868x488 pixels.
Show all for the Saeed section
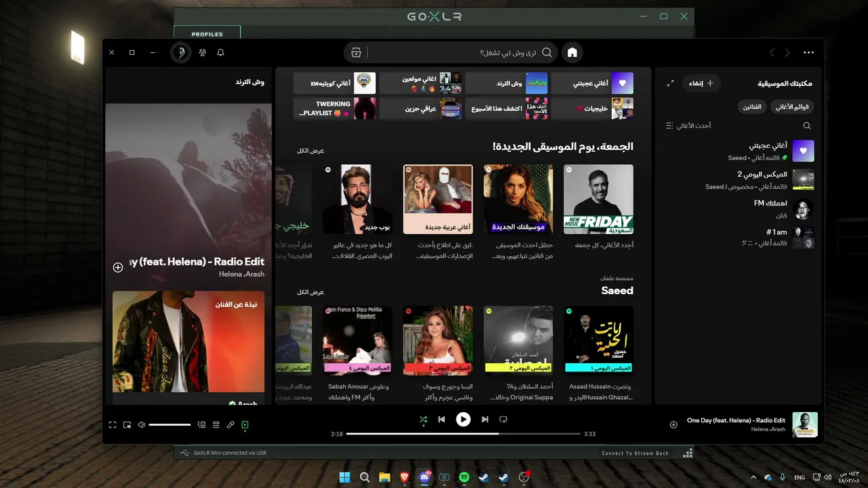pos(311,292)
